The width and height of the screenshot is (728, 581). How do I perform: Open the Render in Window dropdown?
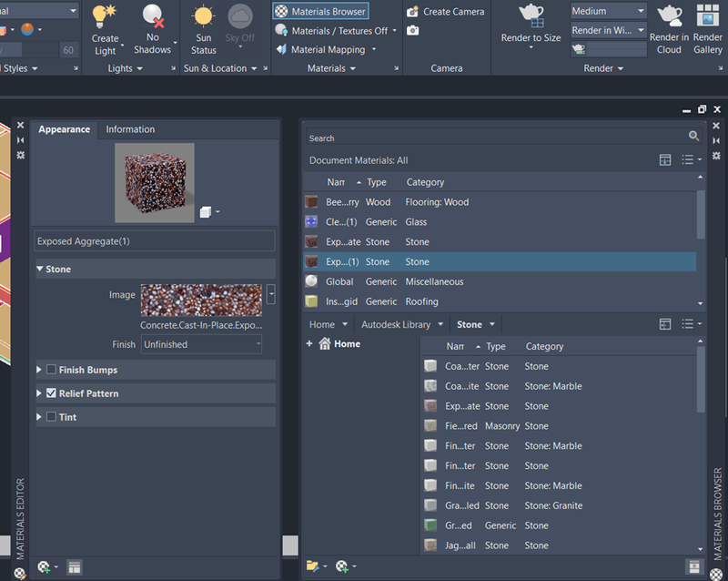coord(608,31)
